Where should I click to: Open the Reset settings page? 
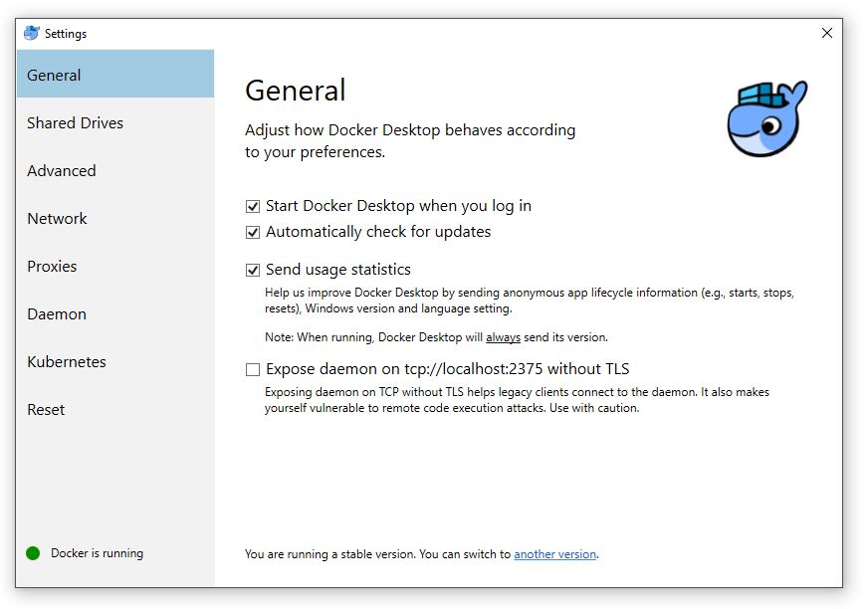115,410
